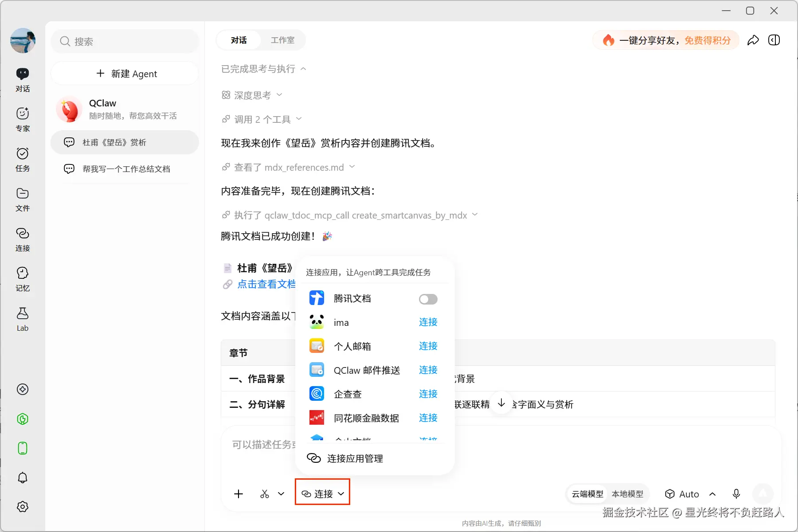Click the plus attach icon in input bar
The width and height of the screenshot is (798, 532).
[x=239, y=494]
